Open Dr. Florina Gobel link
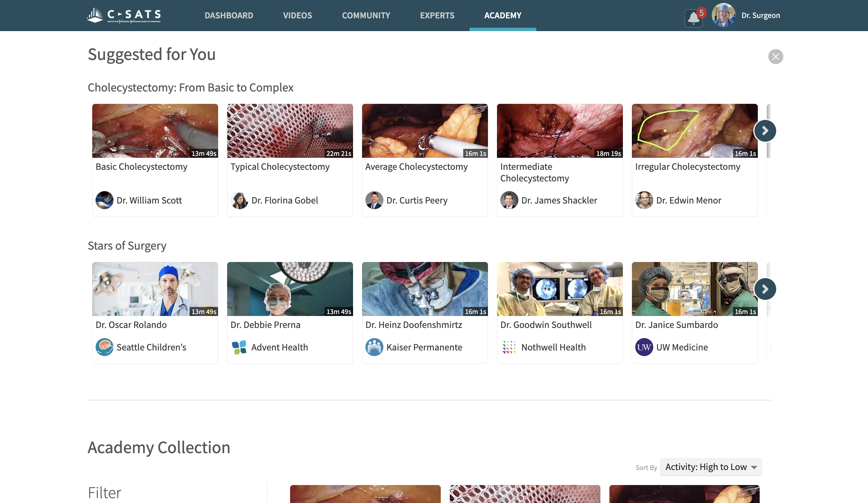 (x=284, y=201)
